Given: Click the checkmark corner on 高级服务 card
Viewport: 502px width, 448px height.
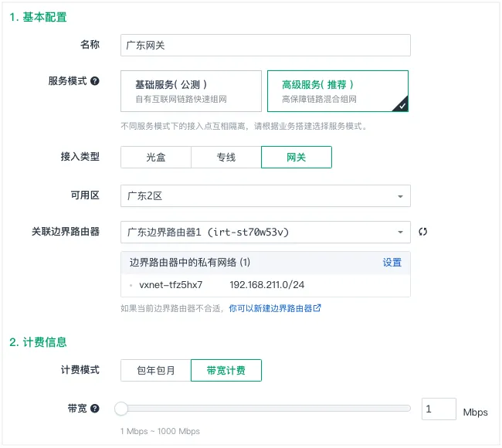Looking at the screenshot, I should pos(402,106).
